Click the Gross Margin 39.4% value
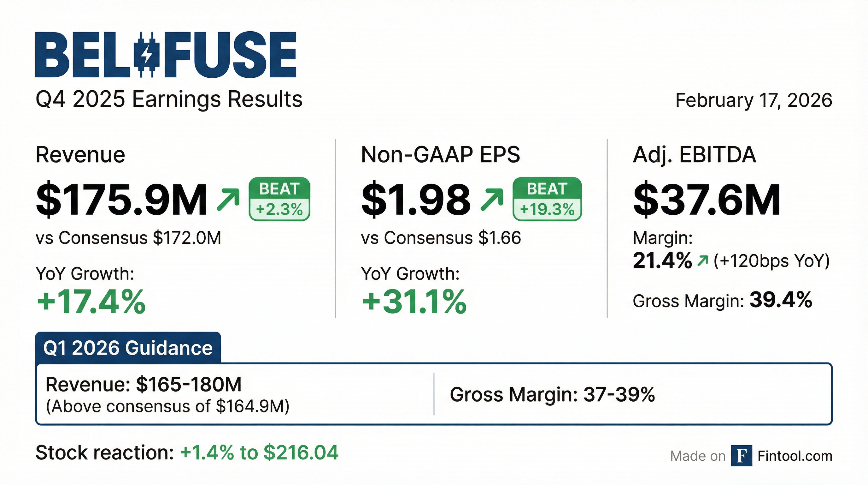Image resolution: width=868 pixels, height=485 pixels. [780, 300]
